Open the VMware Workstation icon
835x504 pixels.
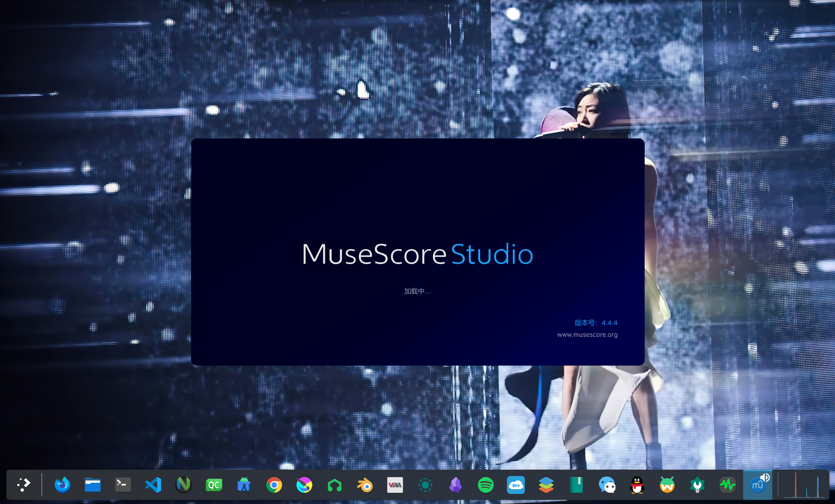tap(395, 485)
